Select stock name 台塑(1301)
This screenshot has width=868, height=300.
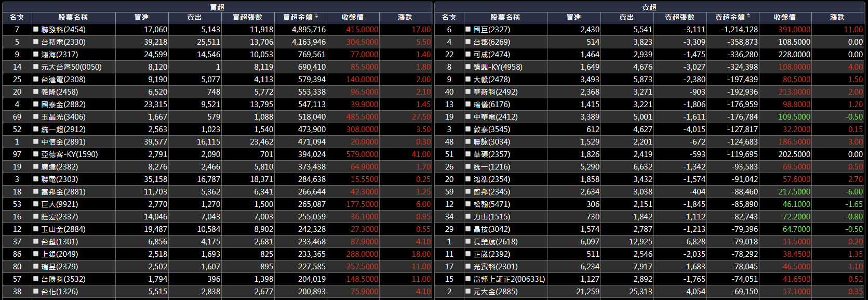tap(60, 242)
